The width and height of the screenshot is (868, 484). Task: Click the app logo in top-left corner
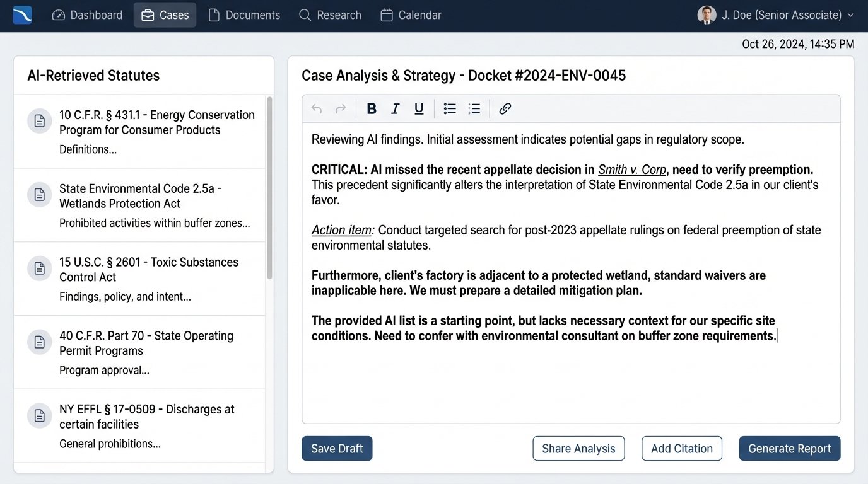point(23,15)
